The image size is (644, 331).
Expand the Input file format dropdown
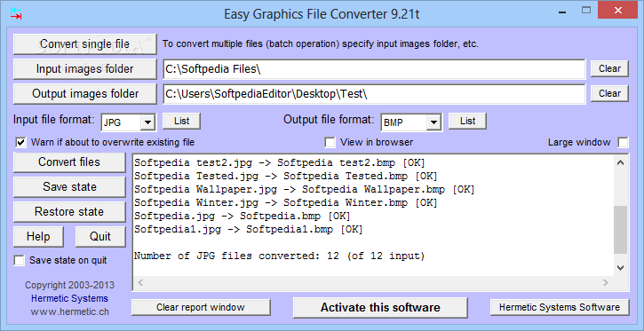pos(147,122)
